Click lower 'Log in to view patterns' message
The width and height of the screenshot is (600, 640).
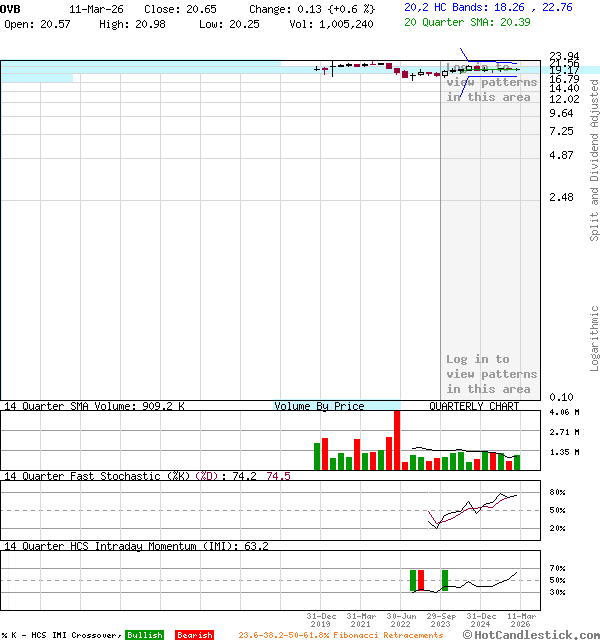pos(490,374)
